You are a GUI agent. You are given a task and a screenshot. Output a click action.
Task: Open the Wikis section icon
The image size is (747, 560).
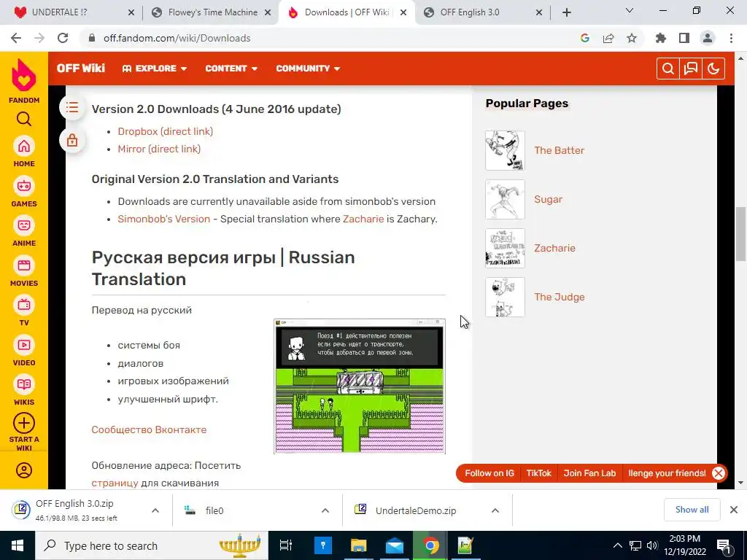click(x=24, y=385)
